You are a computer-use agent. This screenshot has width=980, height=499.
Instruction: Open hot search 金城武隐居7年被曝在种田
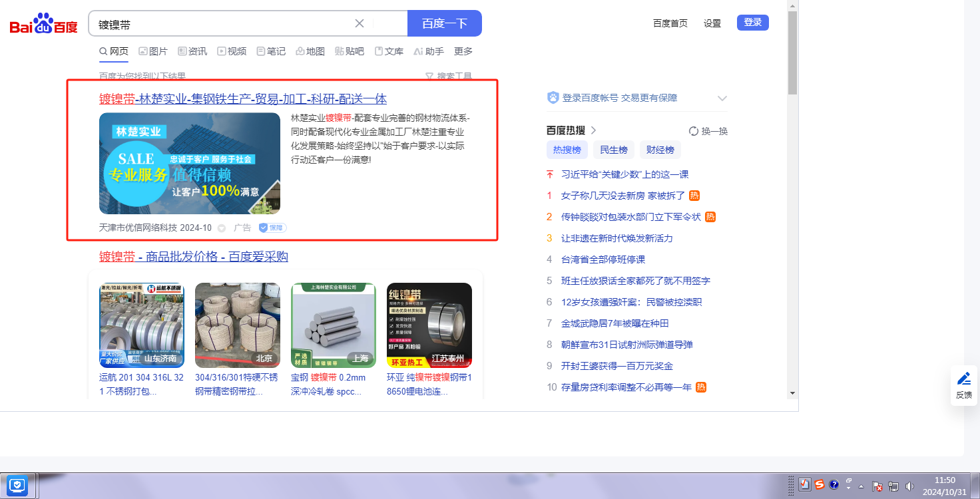(x=615, y=323)
